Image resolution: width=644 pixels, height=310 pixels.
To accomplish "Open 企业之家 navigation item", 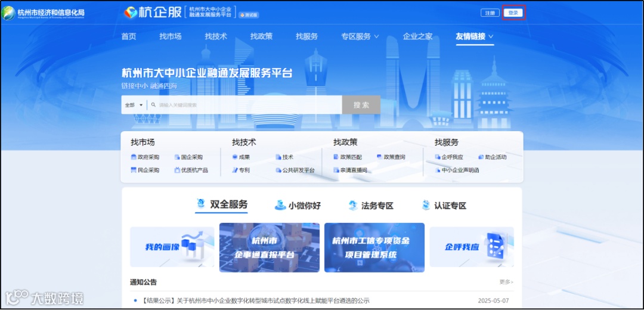I will [x=417, y=36].
